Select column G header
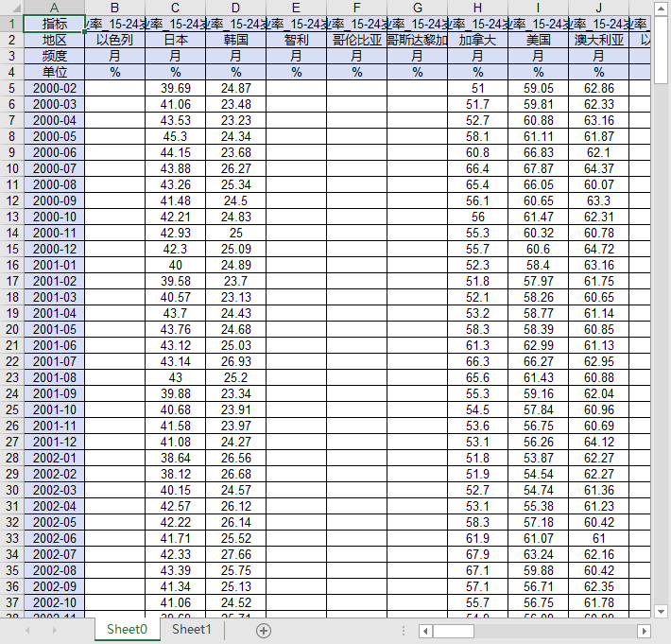The width and height of the screenshot is (671, 644). click(417, 8)
